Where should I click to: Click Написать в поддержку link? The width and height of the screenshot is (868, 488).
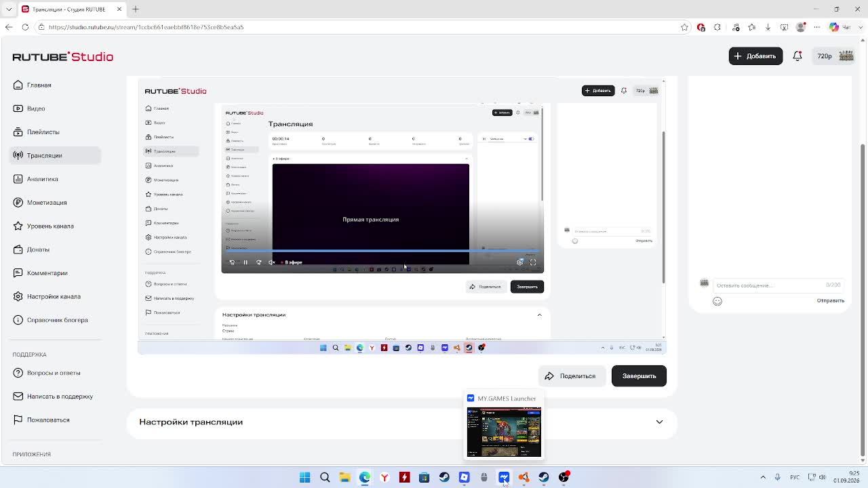pos(53,396)
